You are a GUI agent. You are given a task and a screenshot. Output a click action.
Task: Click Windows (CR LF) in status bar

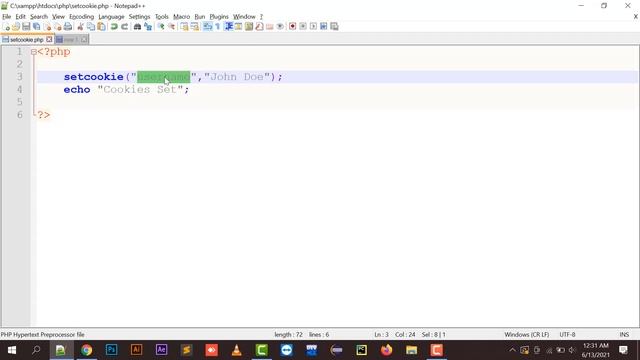tap(527, 335)
